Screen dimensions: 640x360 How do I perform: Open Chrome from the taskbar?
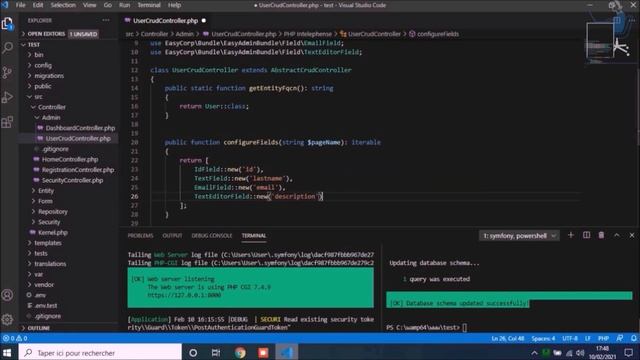tap(240, 353)
